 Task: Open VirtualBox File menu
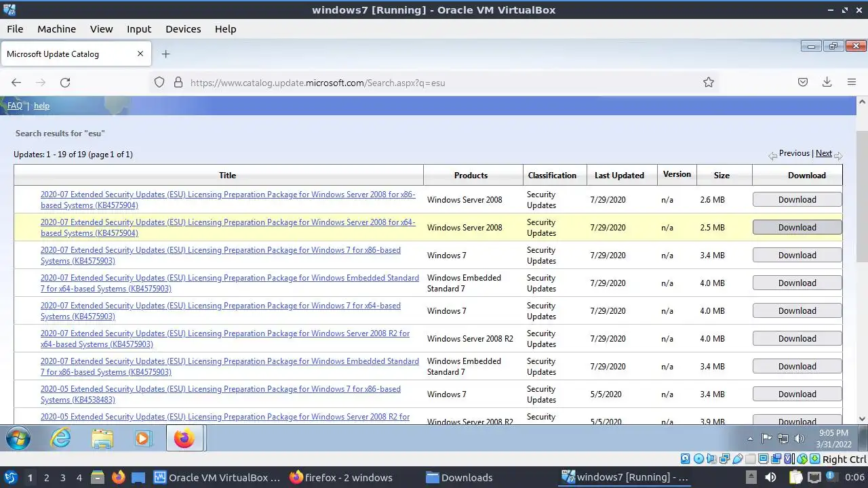15,29
